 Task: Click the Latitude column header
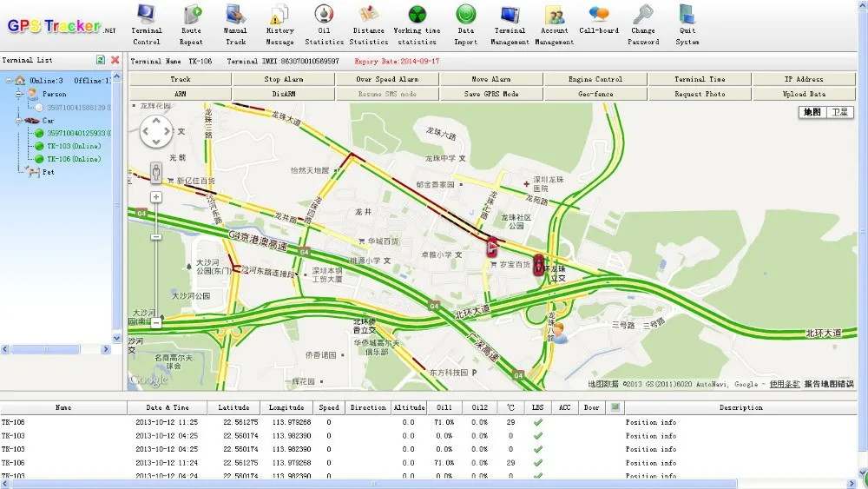(x=233, y=407)
